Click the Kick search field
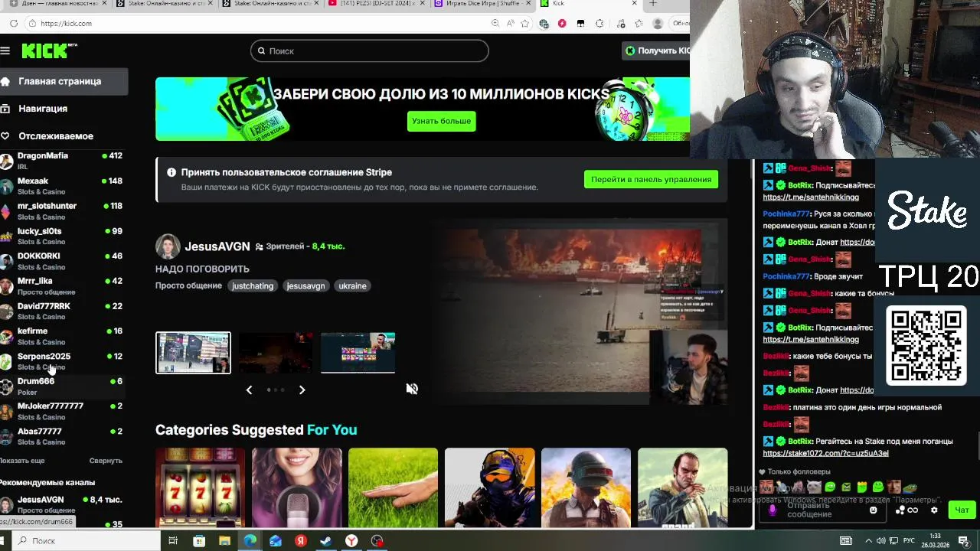Image resolution: width=980 pixels, height=551 pixels. pos(369,51)
